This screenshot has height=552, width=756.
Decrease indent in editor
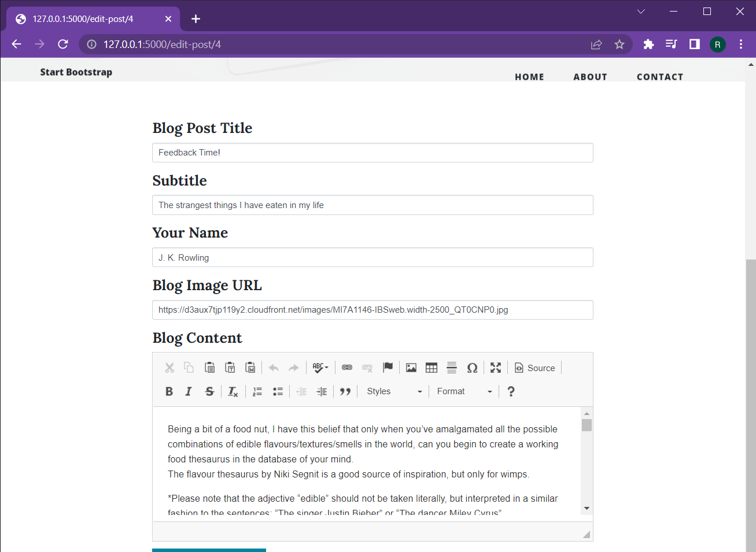(301, 391)
